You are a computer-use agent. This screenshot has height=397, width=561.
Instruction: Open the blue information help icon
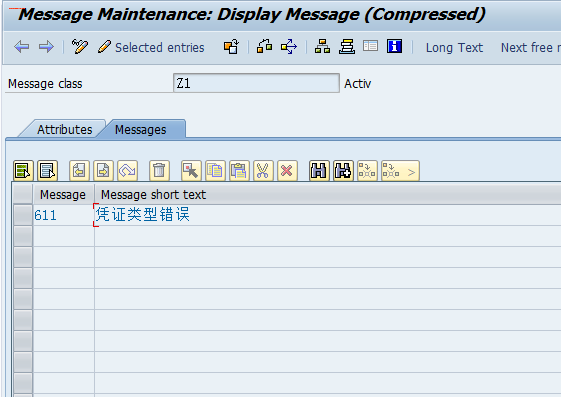tap(394, 46)
